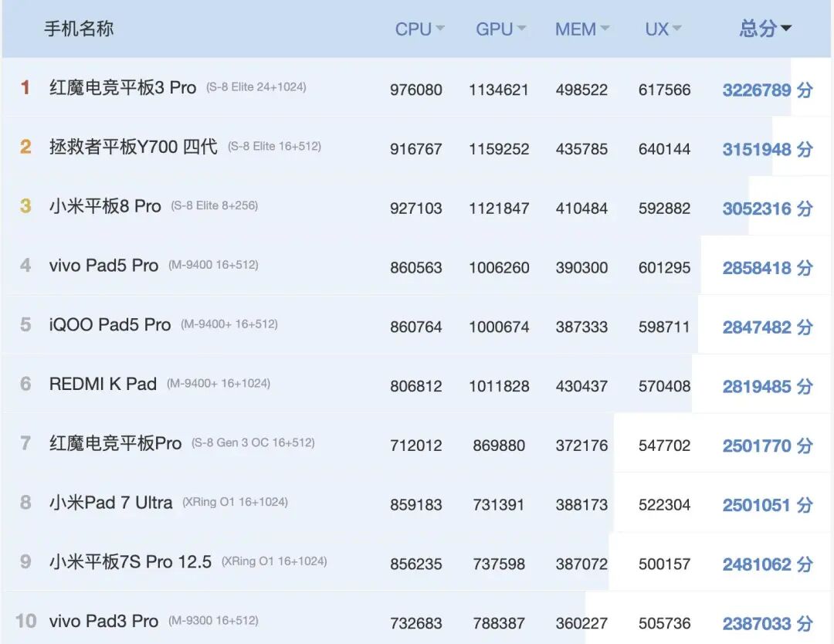
Task: Click spec label (M-9300 16+512)
Action: coord(213,620)
